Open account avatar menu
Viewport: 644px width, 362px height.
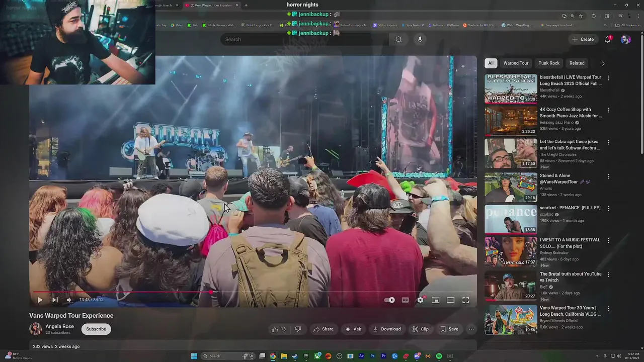click(625, 39)
